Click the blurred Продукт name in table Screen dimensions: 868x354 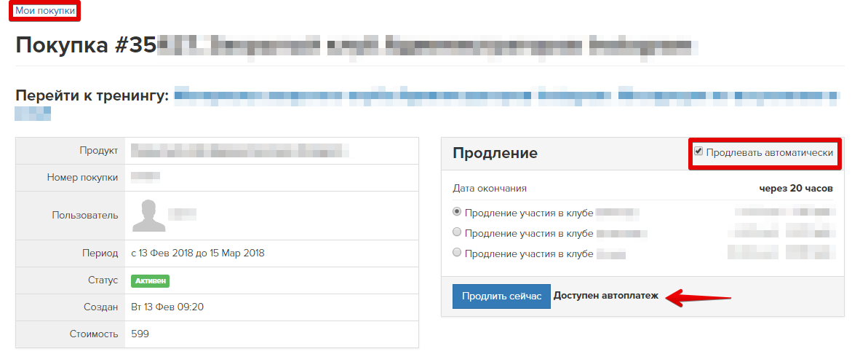240,151
